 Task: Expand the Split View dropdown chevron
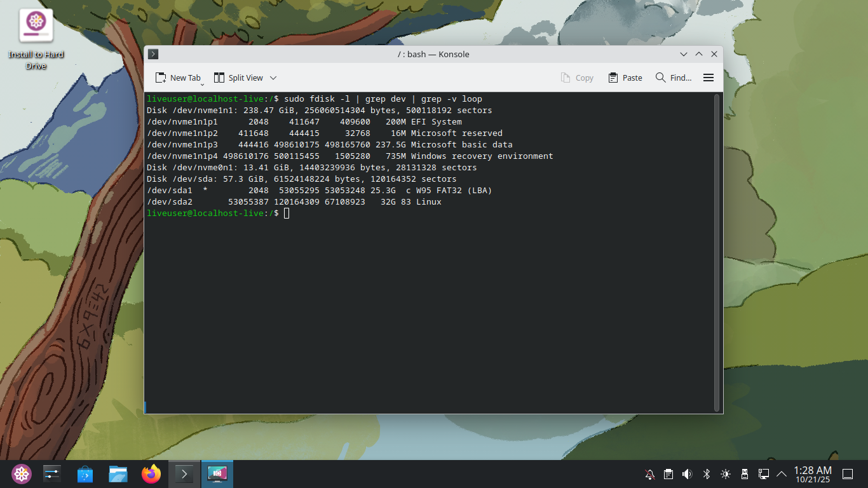[x=273, y=78]
